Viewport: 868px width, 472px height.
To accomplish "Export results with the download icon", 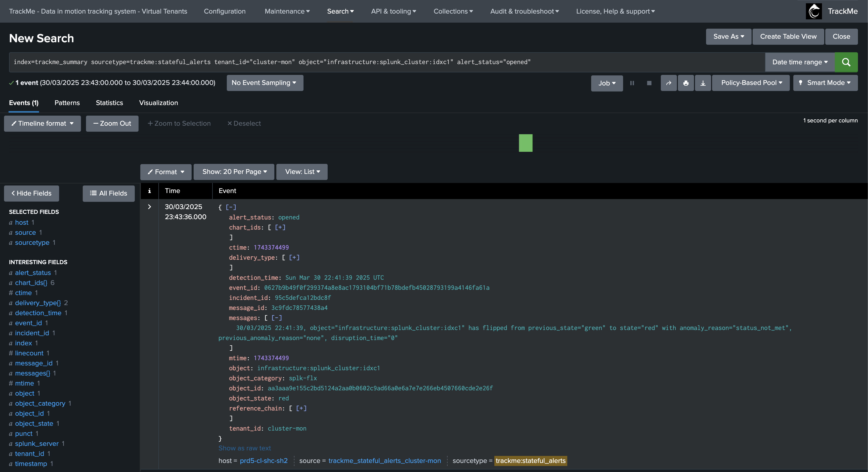I will [703, 83].
